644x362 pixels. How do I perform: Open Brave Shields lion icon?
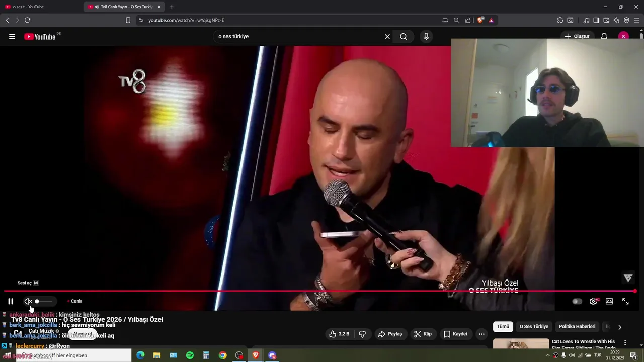(480, 20)
